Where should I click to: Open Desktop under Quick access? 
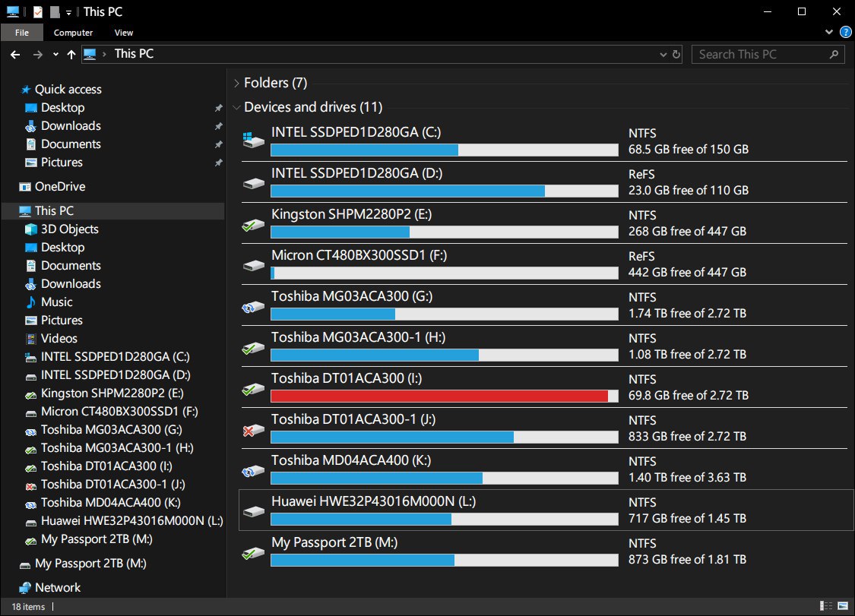(x=63, y=108)
